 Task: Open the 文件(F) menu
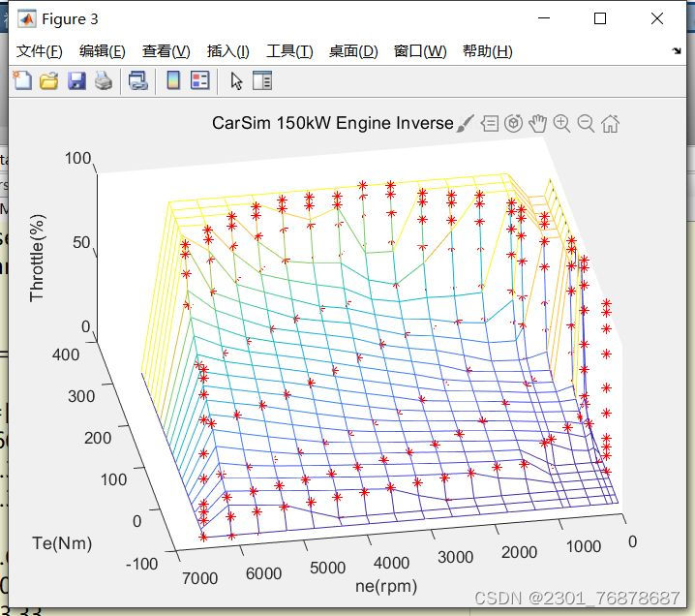(x=40, y=51)
